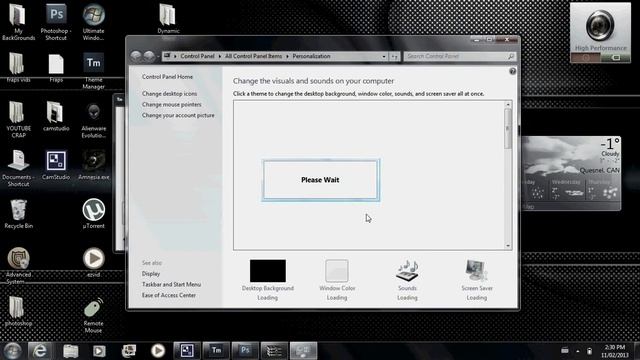The image size is (640, 360).
Task: Click the Please Wait dialog box
Action: coord(321,180)
